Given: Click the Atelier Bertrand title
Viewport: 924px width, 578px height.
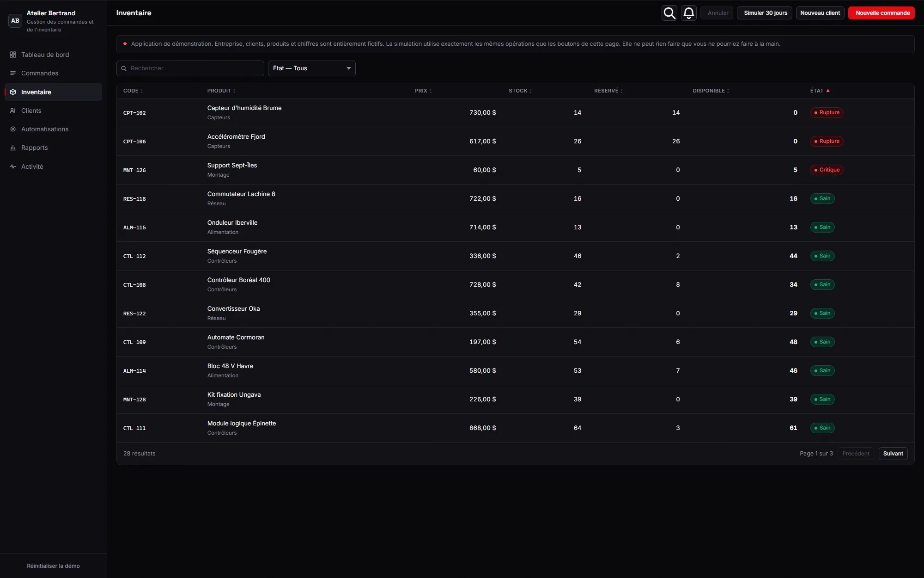Looking at the screenshot, I should tap(51, 13).
